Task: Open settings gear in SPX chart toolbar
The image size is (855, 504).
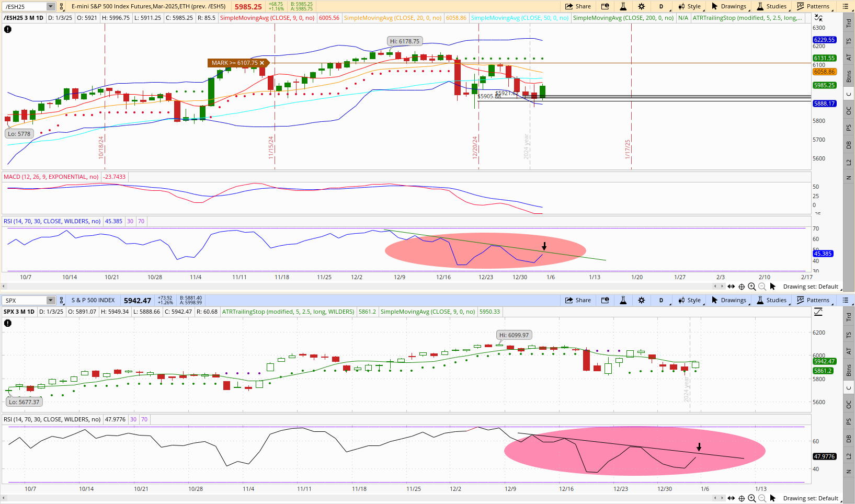Action: coord(642,300)
